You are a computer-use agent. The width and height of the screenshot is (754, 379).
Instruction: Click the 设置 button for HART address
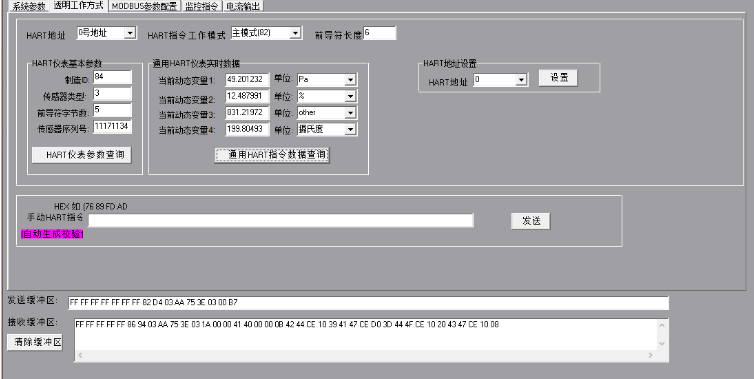[558, 78]
